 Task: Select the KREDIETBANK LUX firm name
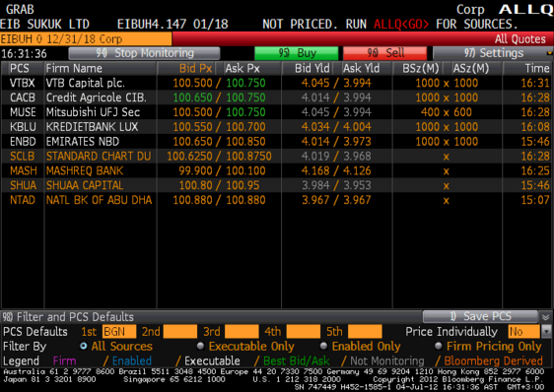click(92, 127)
